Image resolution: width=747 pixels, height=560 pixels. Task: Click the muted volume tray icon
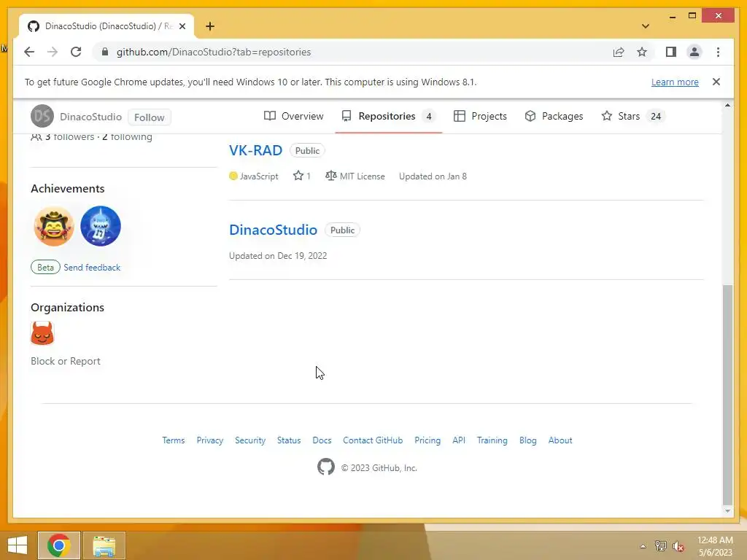(x=678, y=546)
